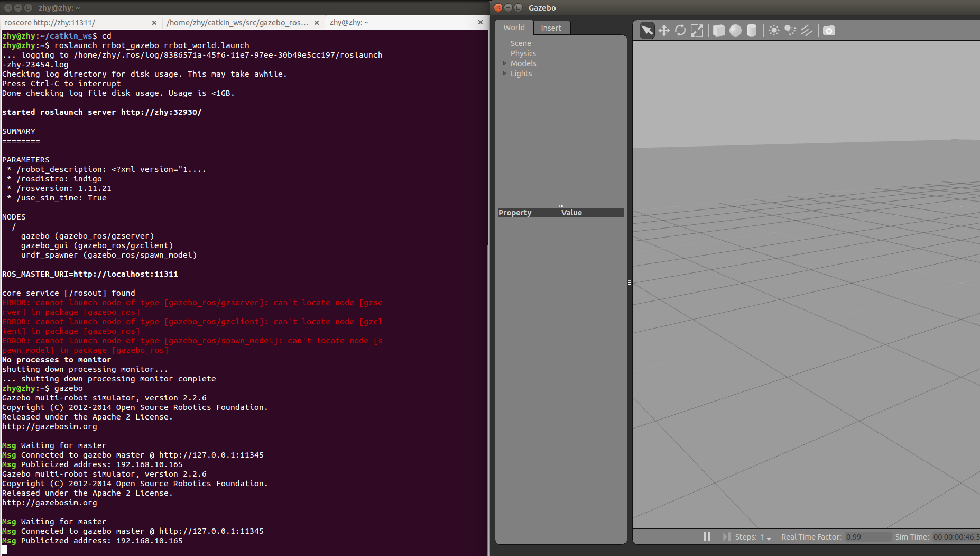Add a directional light to the scene
The image size is (980, 556).
click(x=807, y=30)
